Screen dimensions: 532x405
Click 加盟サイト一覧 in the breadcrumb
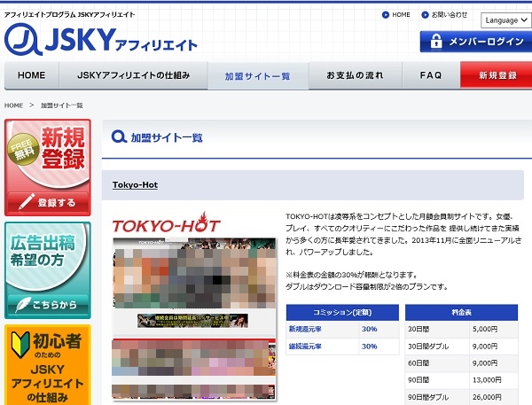(62, 105)
